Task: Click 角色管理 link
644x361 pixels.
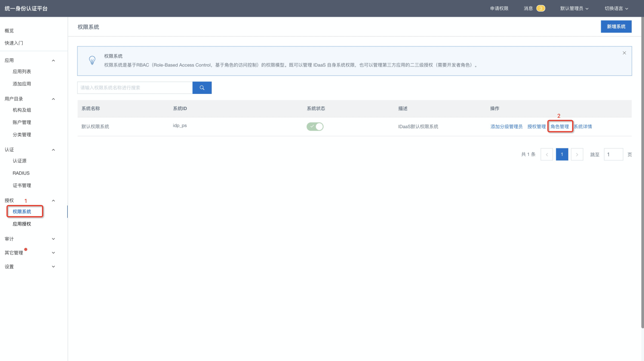Action: coord(560,126)
